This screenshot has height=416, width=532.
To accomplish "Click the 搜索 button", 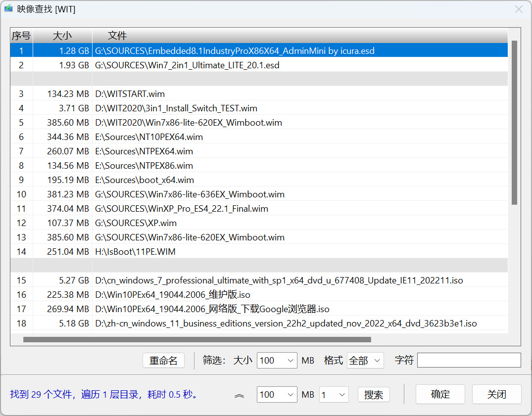I will [374, 395].
